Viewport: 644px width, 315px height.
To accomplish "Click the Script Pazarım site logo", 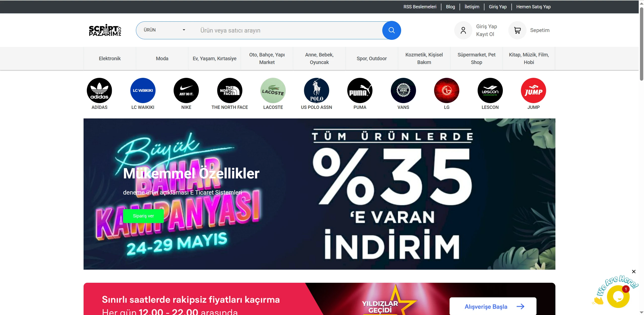I will click(105, 30).
